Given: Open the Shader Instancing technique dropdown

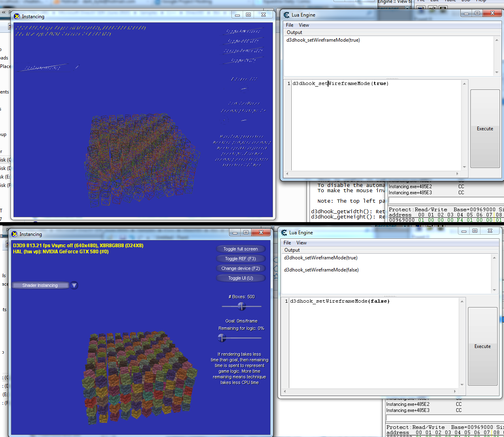Looking at the screenshot, I should [x=40, y=285].
